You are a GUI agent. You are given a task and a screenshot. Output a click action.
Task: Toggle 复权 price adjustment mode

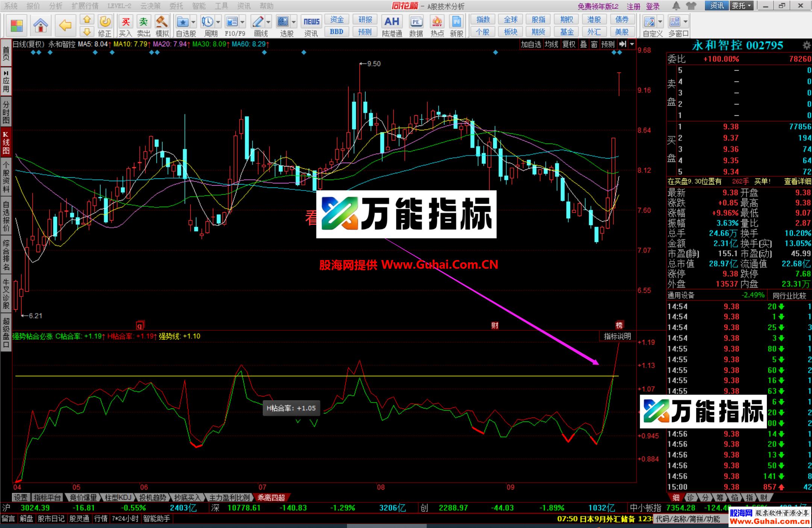tap(569, 44)
